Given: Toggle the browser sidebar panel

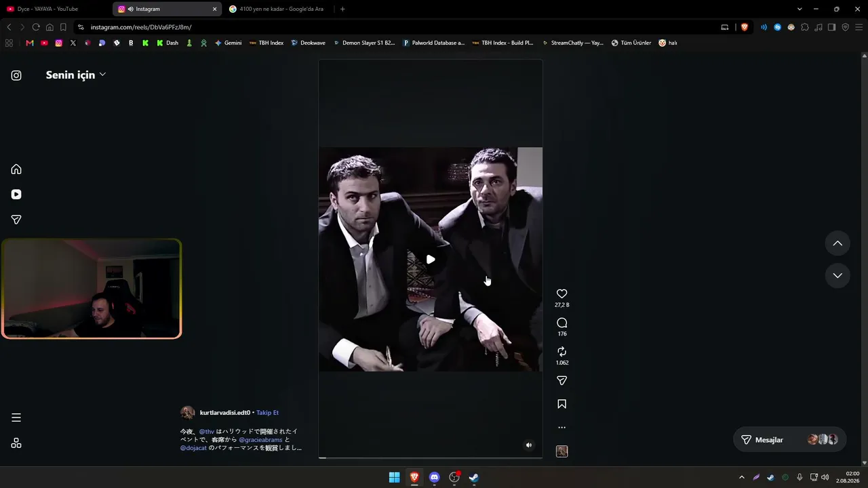Looking at the screenshot, I should coord(831,27).
